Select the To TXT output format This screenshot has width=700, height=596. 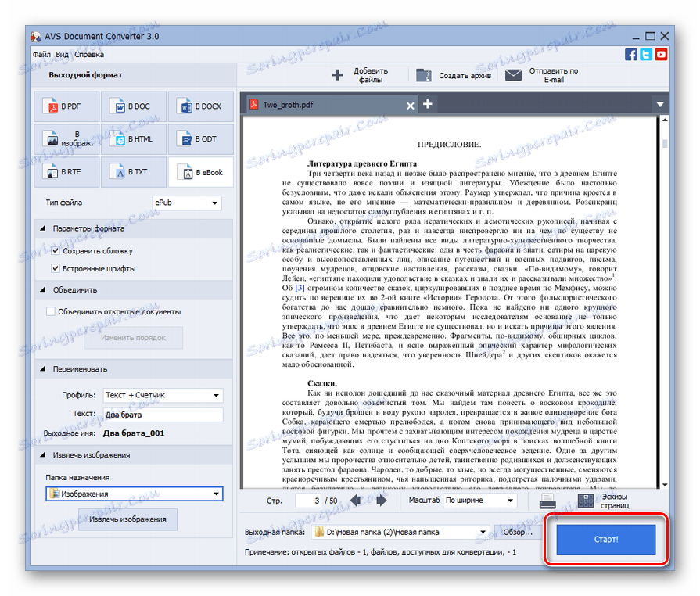pos(134,172)
